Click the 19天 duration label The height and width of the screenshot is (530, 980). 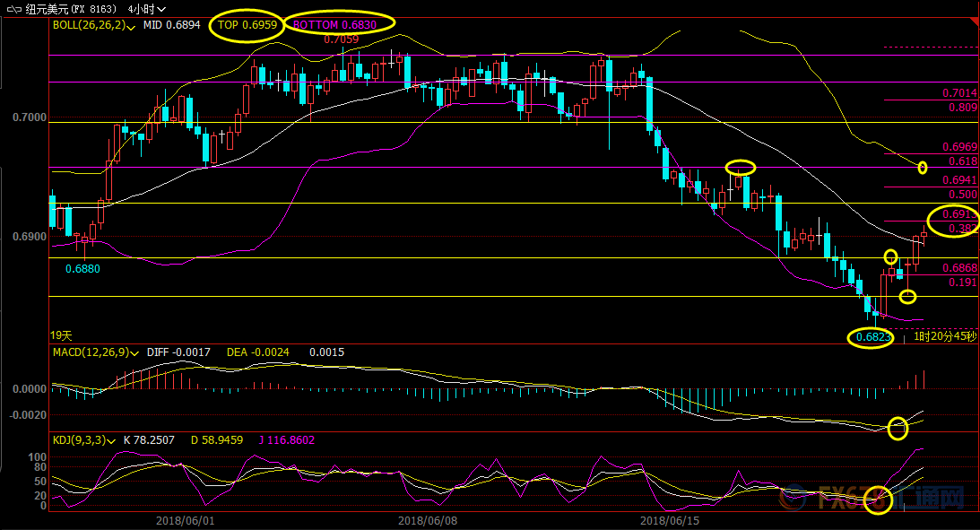(61, 335)
